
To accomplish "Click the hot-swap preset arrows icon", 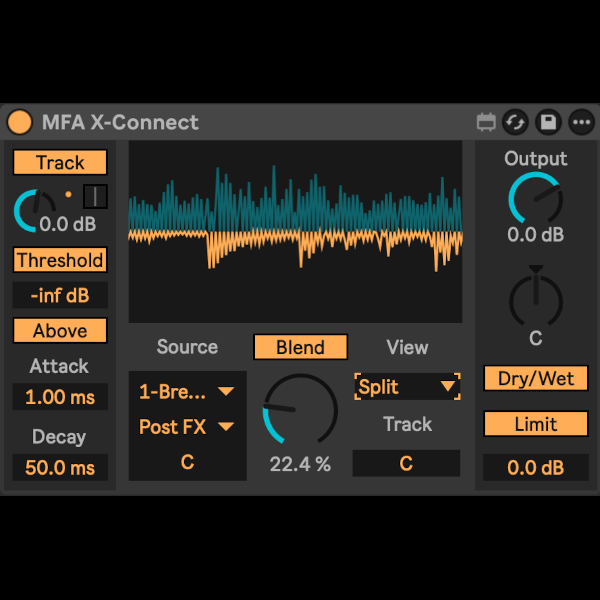I will click(x=516, y=122).
